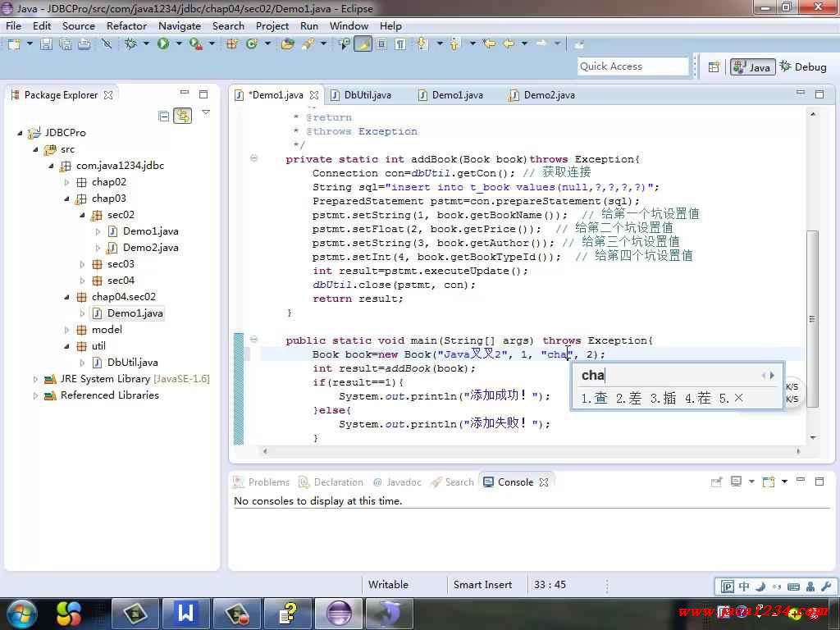Click the Open Type folder icon
Image resolution: width=840 pixels, height=630 pixels.
tap(288, 44)
